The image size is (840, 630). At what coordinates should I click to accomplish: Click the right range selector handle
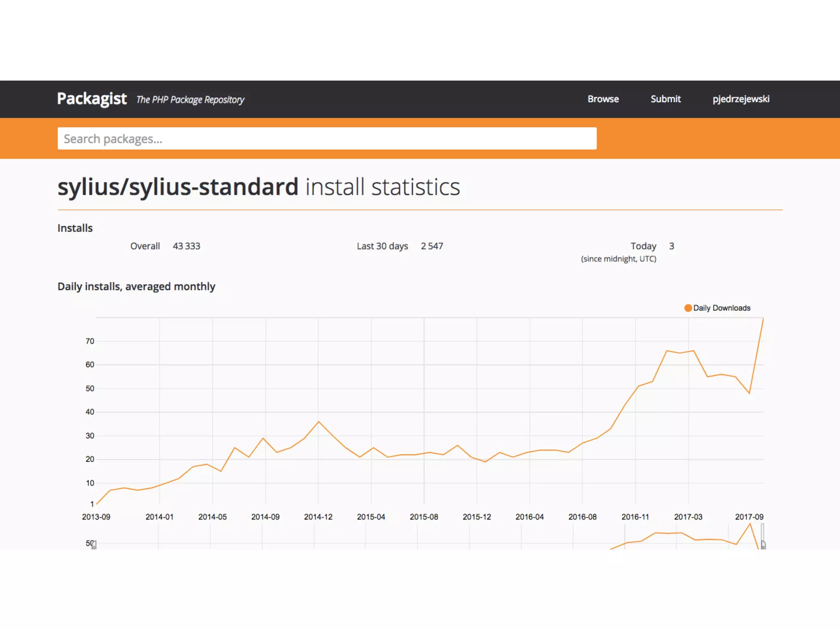(763, 545)
